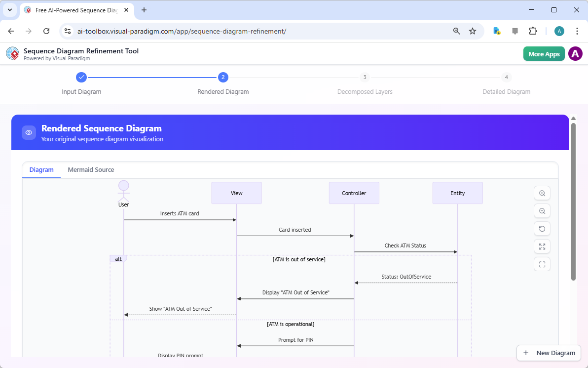Fit the diagram to the viewport
The image size is (588, 368).
coord(542,246)
